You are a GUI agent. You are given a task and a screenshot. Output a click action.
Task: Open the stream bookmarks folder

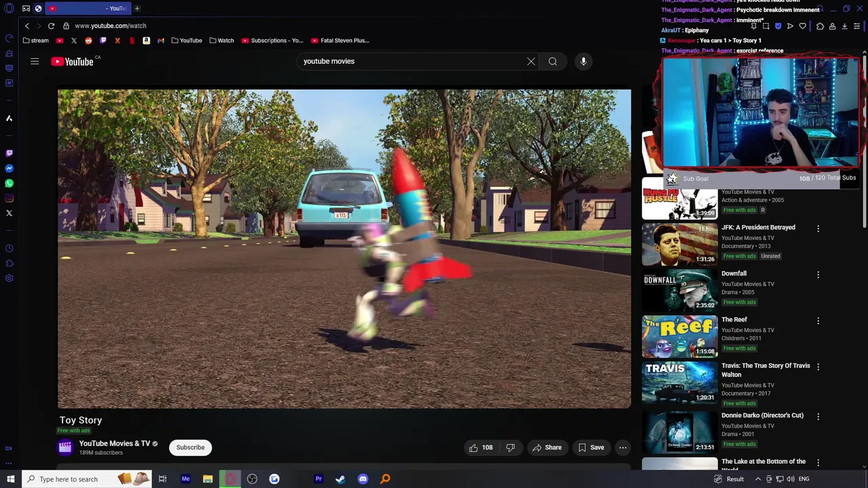point(36,41)
